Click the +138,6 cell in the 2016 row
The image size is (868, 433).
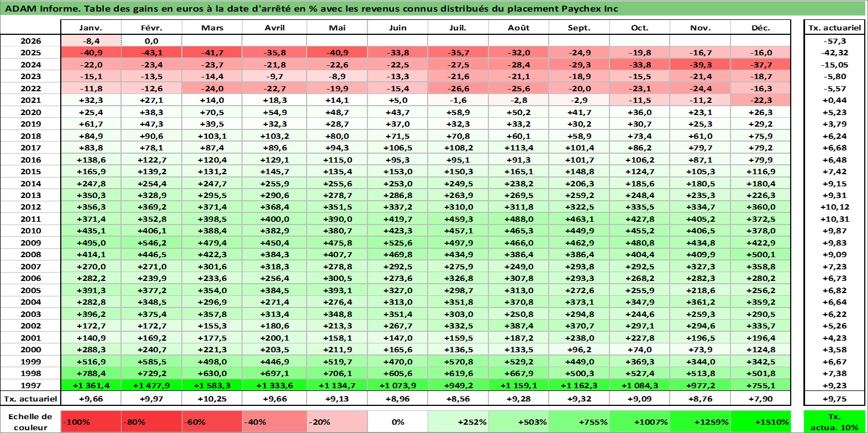91,160
